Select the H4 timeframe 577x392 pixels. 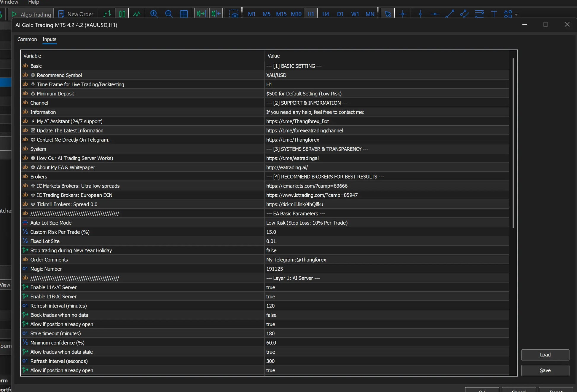pyautogui.click(x=326, y=14)
